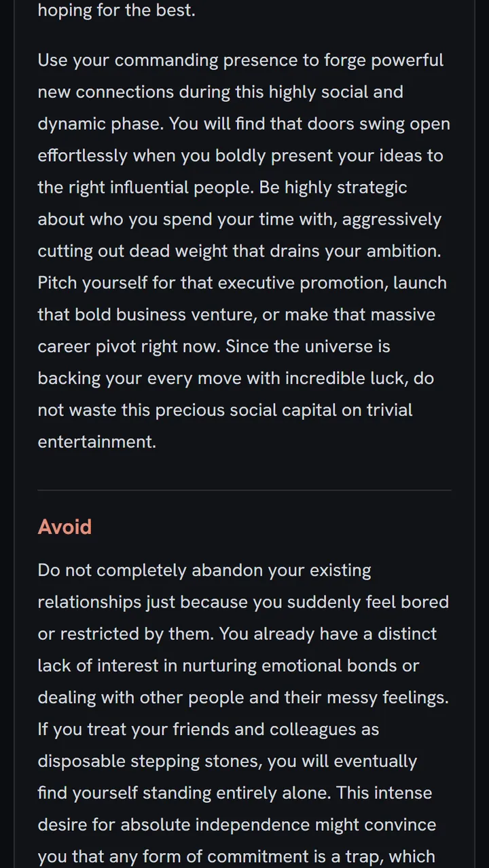Click the line starting 'Do not completely abandon'
The image size is (489, 868).
(204, 571)
